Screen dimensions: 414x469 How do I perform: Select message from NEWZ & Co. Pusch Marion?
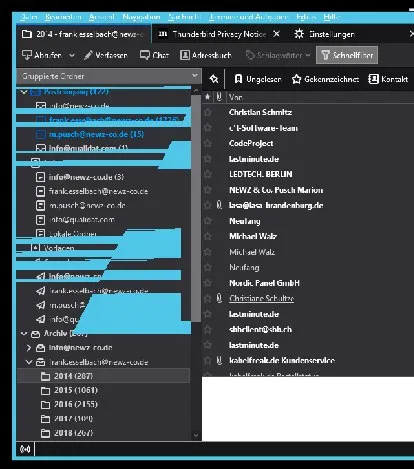point(276,190)
